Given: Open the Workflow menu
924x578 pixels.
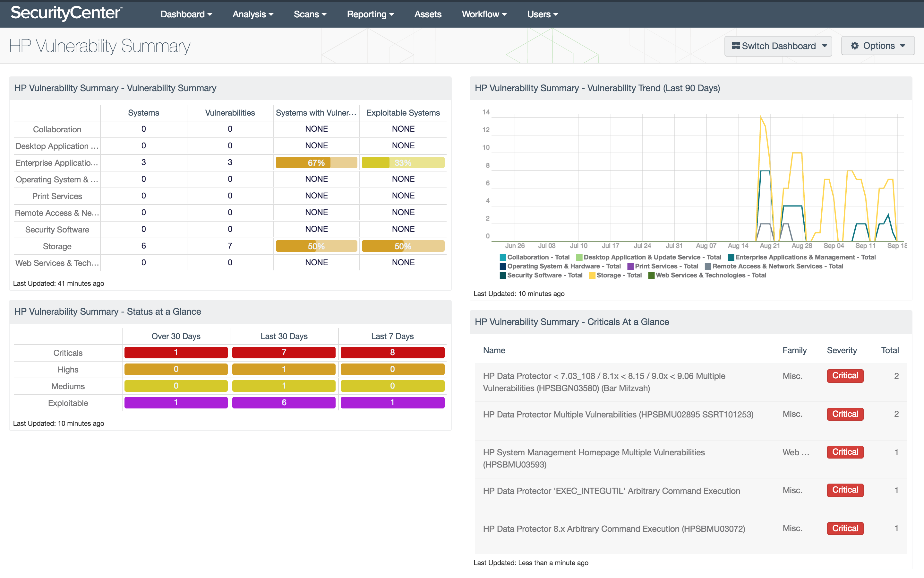Looking at the screenshot, I should tap(484, 14).
